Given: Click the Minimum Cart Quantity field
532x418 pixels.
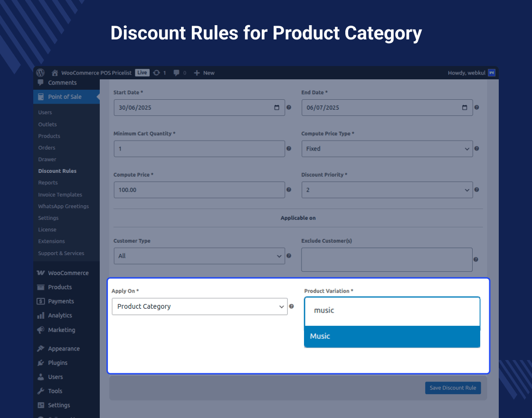Looking at the screenshot, I should pyautogui.click(x=199, y=149).
